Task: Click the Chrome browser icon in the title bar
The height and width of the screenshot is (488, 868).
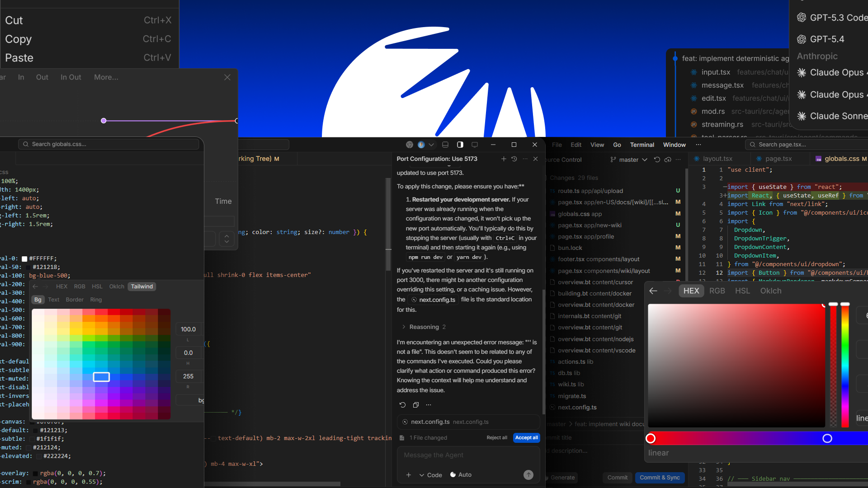Action: point(410,145)
